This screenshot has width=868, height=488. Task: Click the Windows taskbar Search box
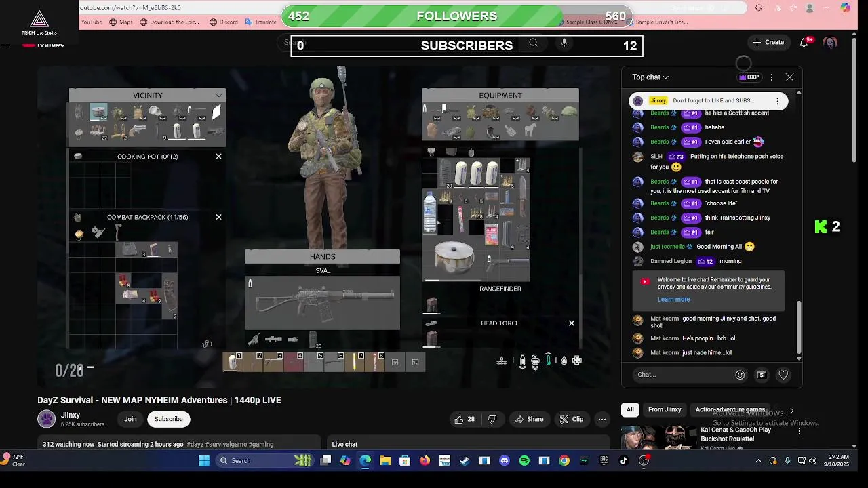point(264,461)
